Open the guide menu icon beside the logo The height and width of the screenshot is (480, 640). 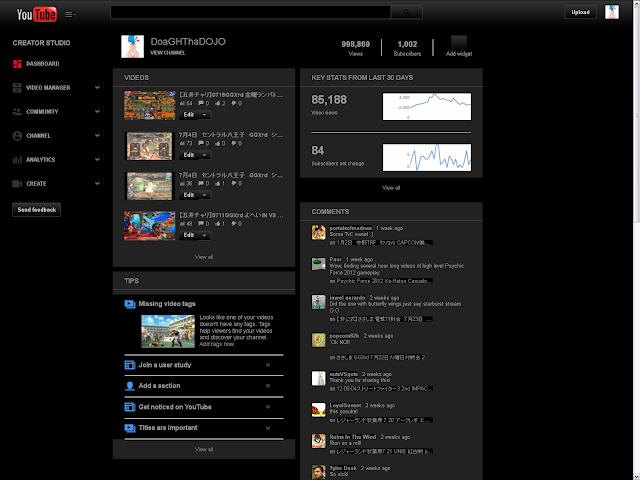point(70,14)
